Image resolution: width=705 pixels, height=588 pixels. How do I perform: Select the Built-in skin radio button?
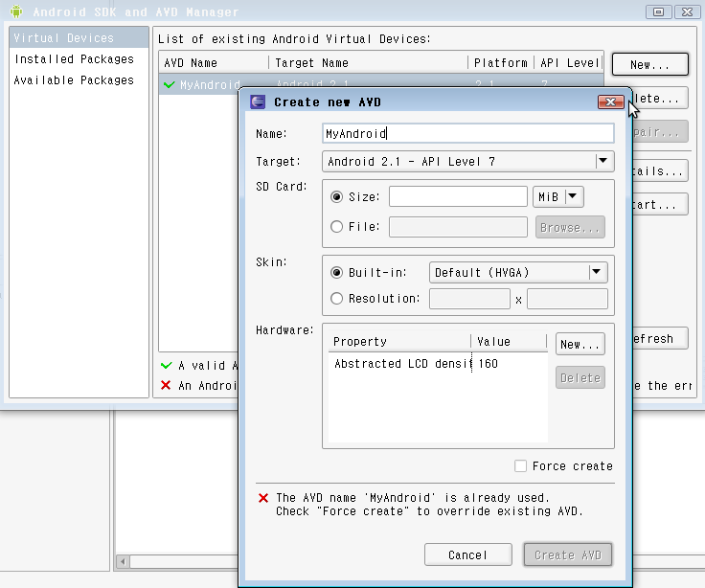(336, 272)
